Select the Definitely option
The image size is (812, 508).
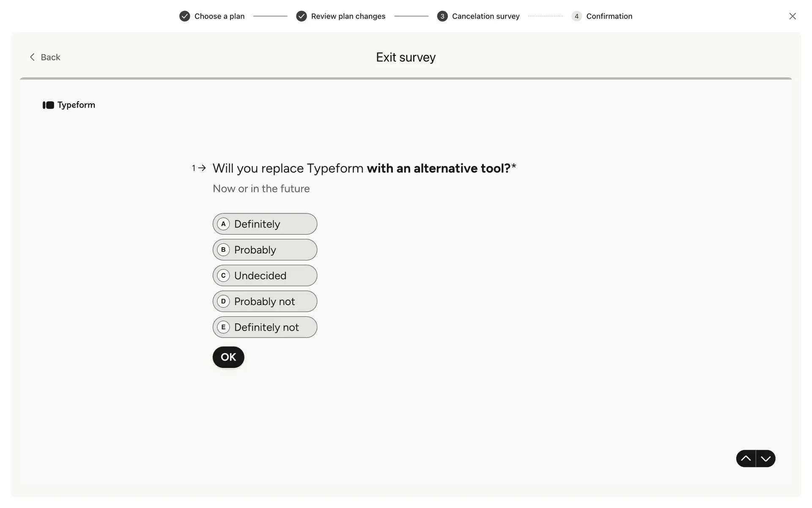click(265, 224)
